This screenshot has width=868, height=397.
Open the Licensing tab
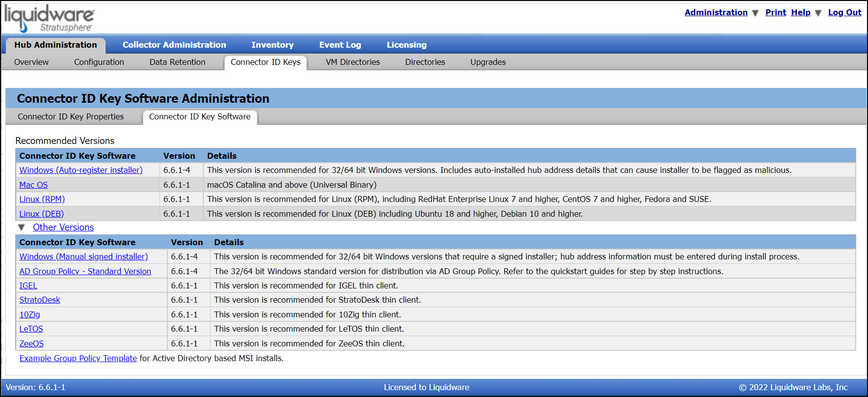407,45
